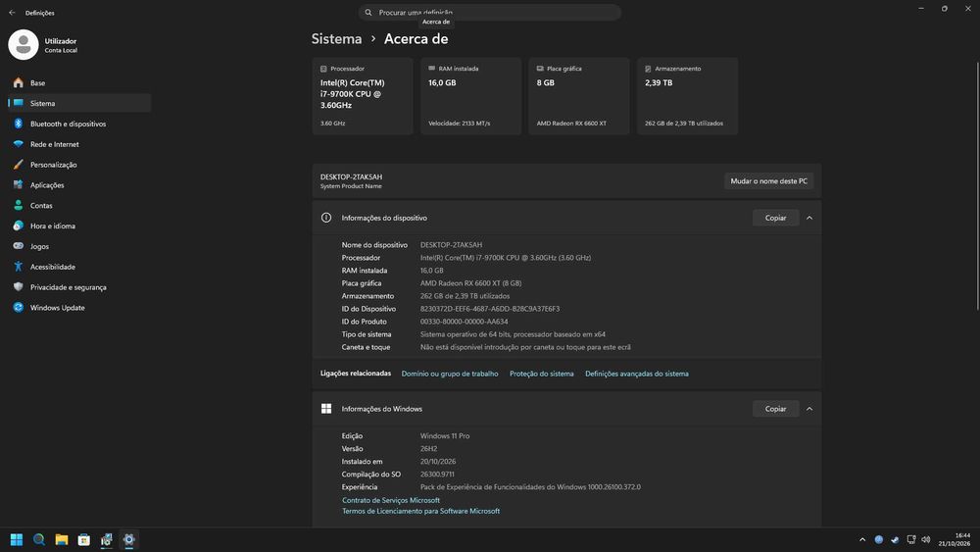This screenshot has height=552, width=980.
Task: Collapse the Informações do Windows section
Action: (x=809, y=409)
